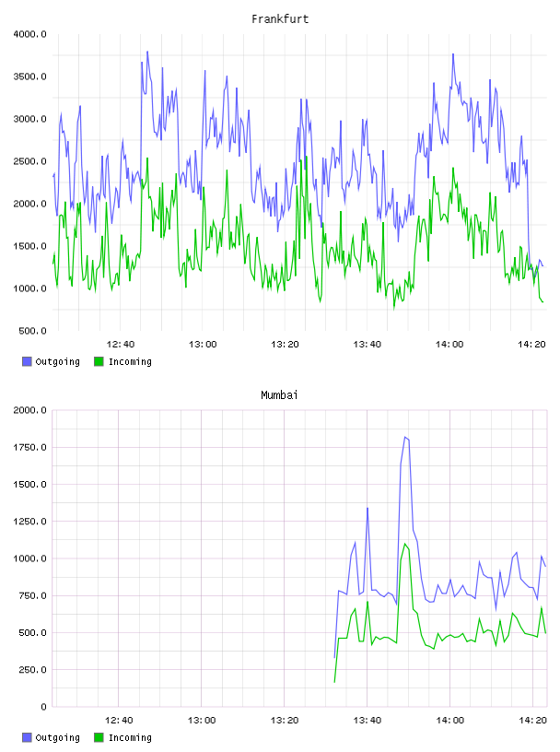Click 2500.0 y-axis label on Frankfurt chart
Image resolution: width=560 pixels, height=752 pixels.
[x=29, y=161]
